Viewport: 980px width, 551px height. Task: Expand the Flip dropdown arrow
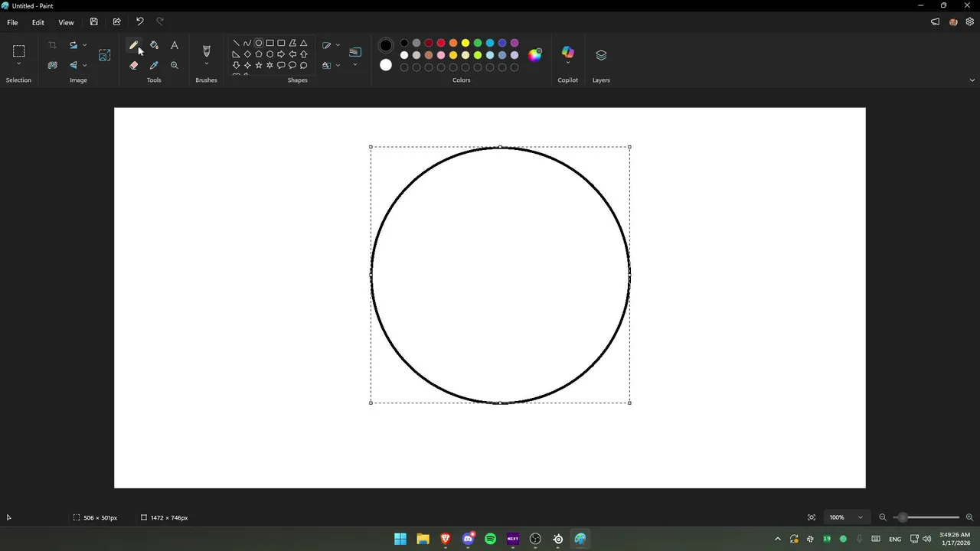coord(84,66)
